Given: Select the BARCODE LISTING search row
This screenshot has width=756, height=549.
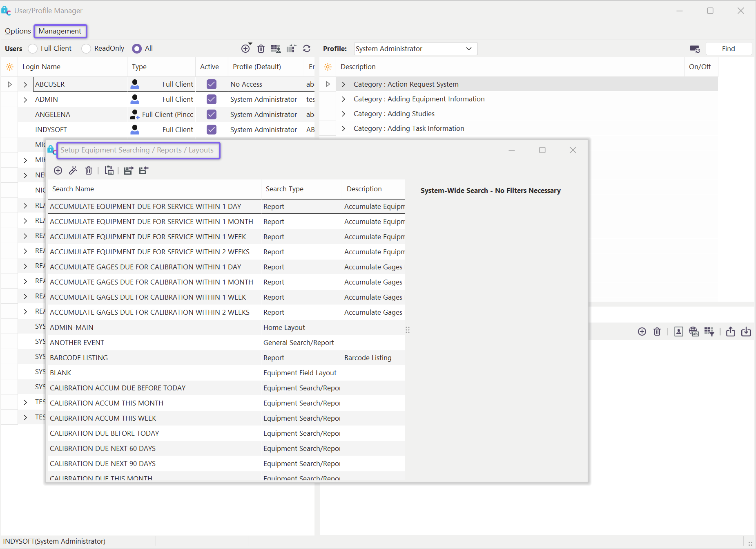Looking at the screenshot, I should tap(79, 358).
